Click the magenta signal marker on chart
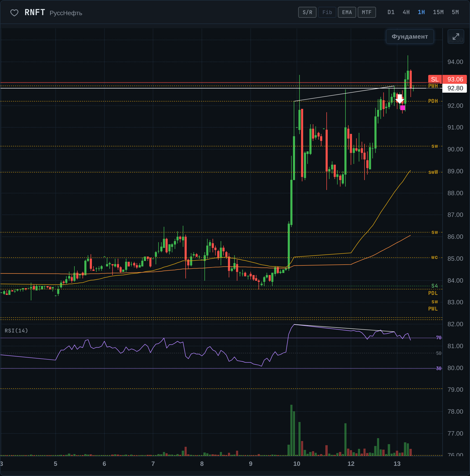 click(403, 108)
